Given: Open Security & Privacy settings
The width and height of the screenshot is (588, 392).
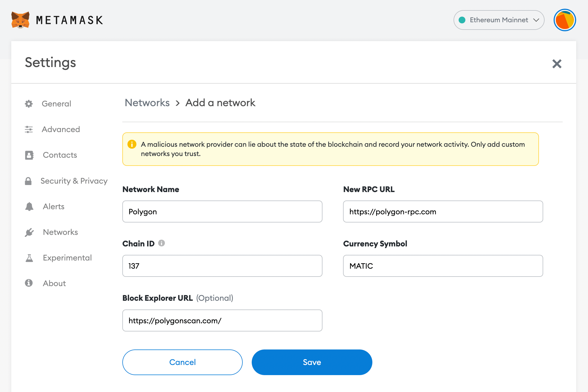Looking at the screenshot, I should [x=74, y=181].
